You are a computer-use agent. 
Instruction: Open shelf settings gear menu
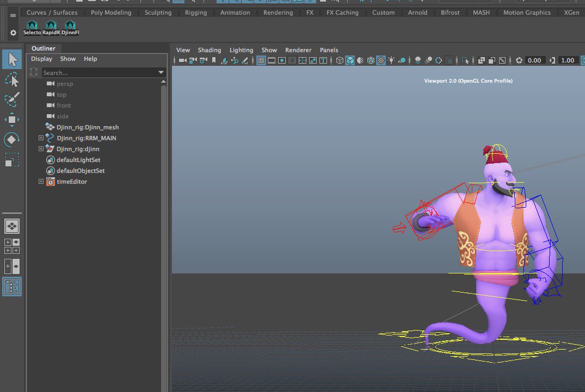[13, 33]
